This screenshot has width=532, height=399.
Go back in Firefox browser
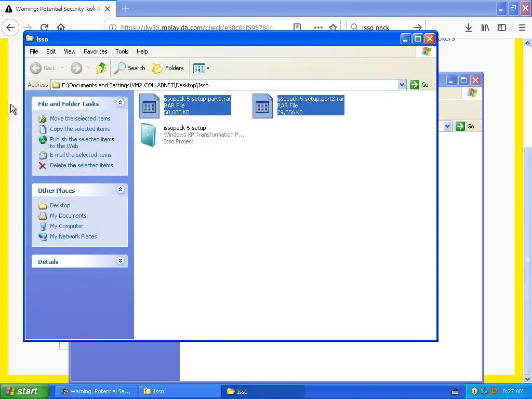[10, 27]
